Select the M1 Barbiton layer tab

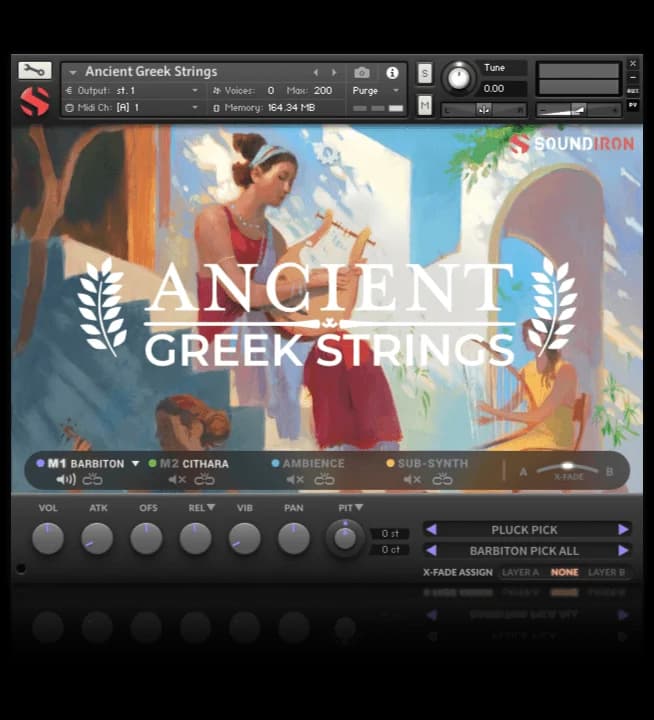click(x=86, y=463)
